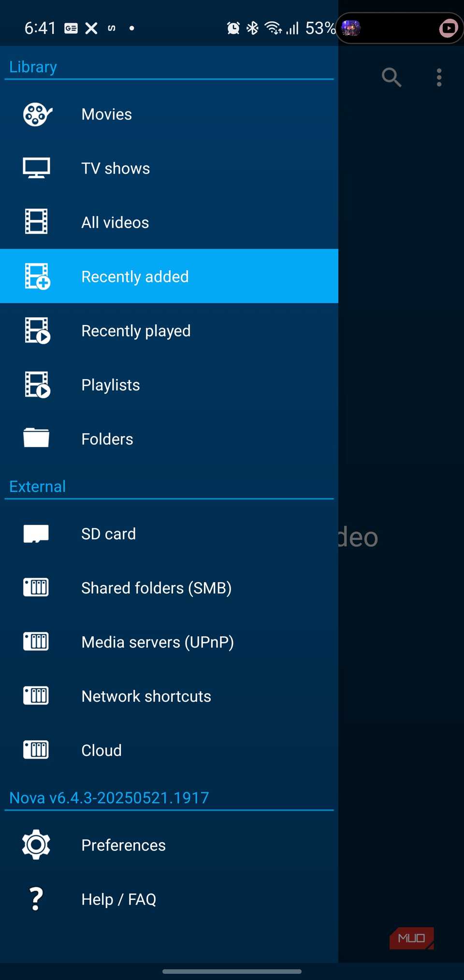Tap the floating media play button in status pill
The width and height of the screenshot is (464, 980).
point(448,28)
